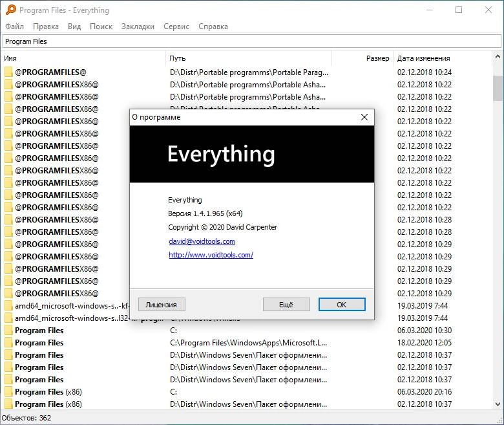Click the Everything magnifier app icon in title bar

pyautogui.click(x=10, y=10)
